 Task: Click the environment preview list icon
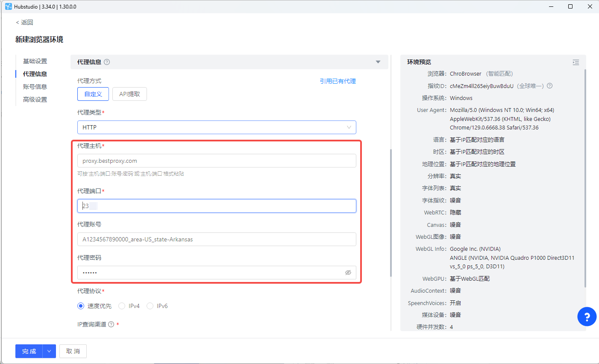click(576, 62)
